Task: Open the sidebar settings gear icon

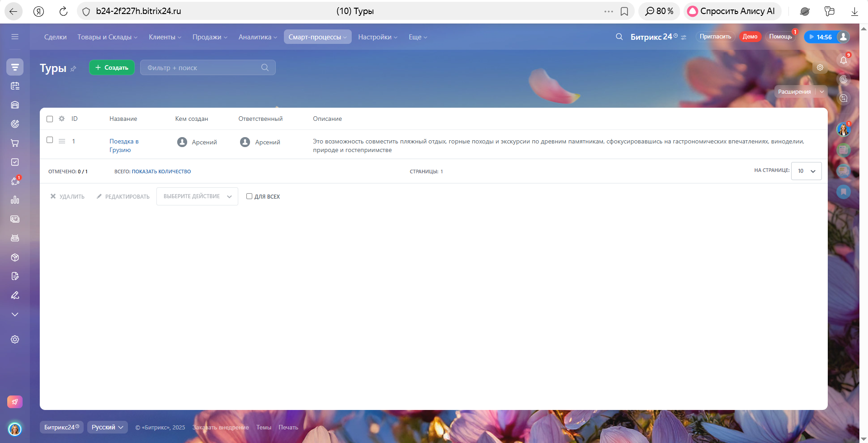Action: (15, 339)
